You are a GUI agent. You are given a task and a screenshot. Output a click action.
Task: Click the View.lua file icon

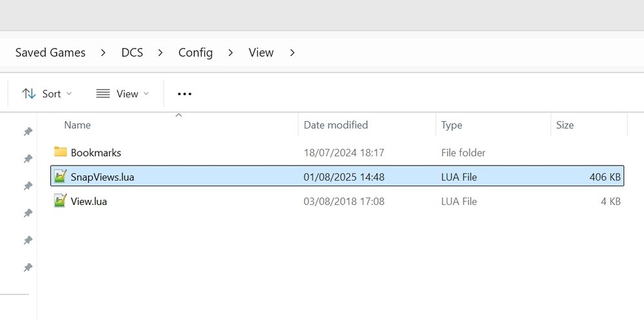click(61, 201)
